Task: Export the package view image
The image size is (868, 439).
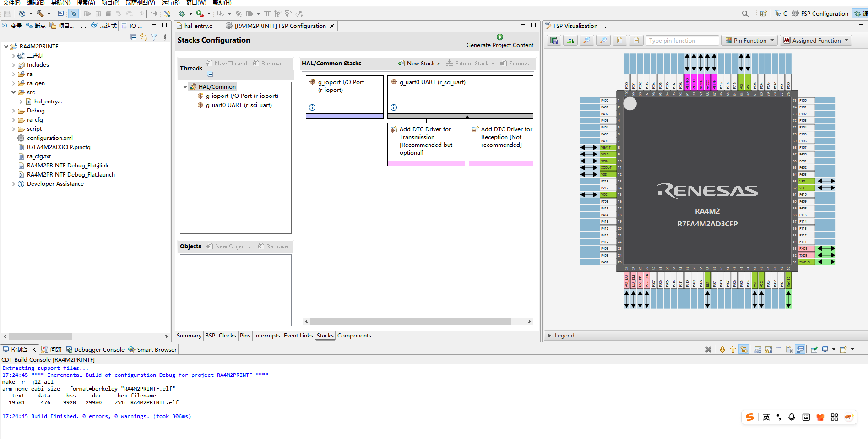Action: click(554, 40)
